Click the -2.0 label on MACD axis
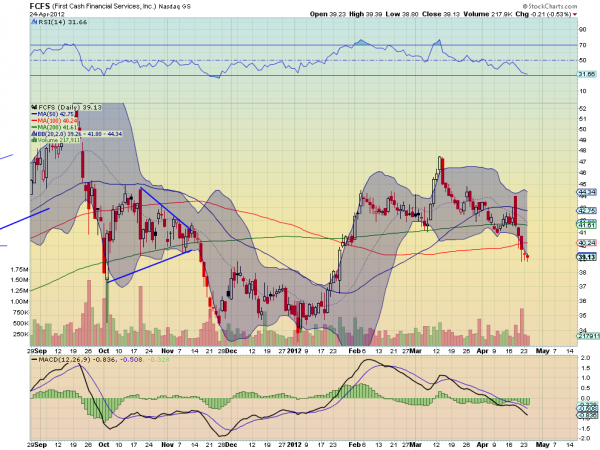 [584, 439]
